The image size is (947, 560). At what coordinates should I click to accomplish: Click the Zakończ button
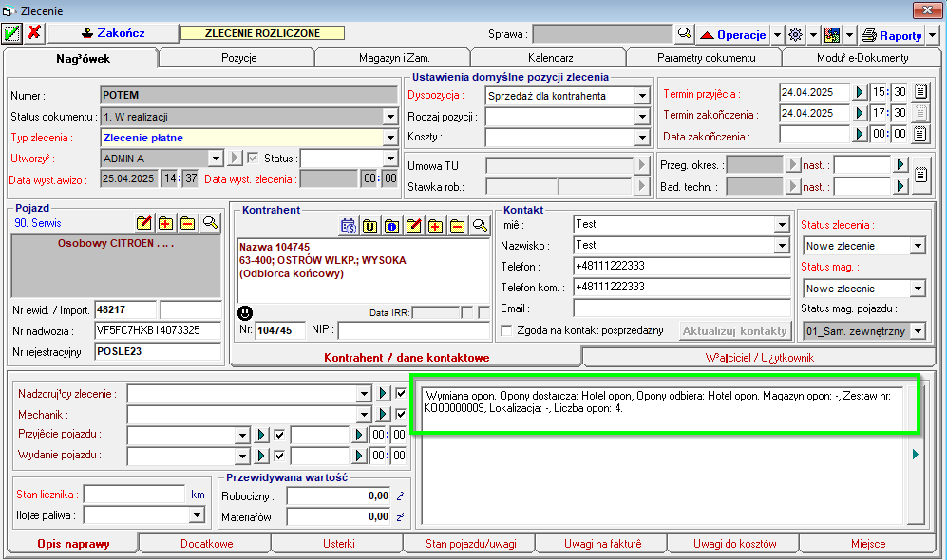113,33
